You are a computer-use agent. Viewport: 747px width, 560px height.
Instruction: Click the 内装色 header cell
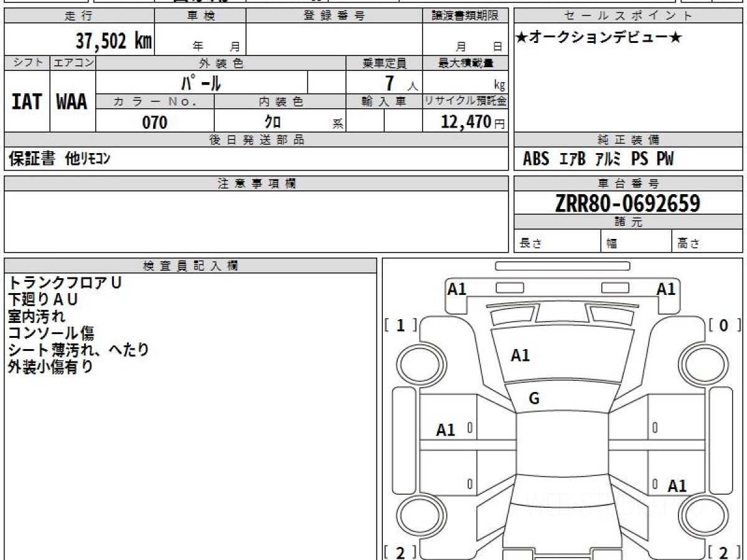(x=280, y=102)
